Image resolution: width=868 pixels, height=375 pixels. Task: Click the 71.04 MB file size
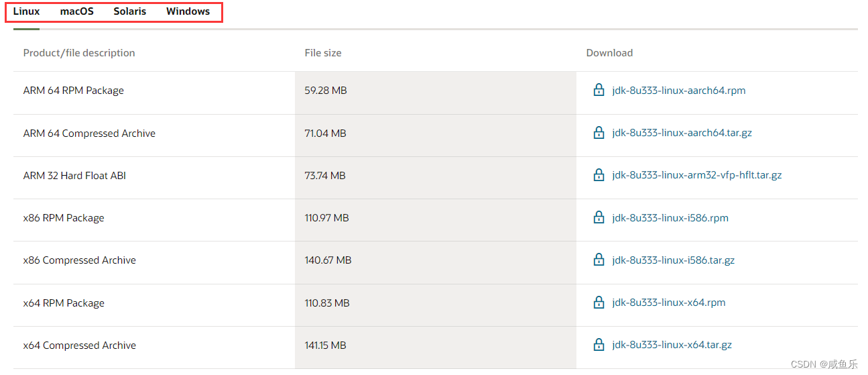tap(325, 133)
